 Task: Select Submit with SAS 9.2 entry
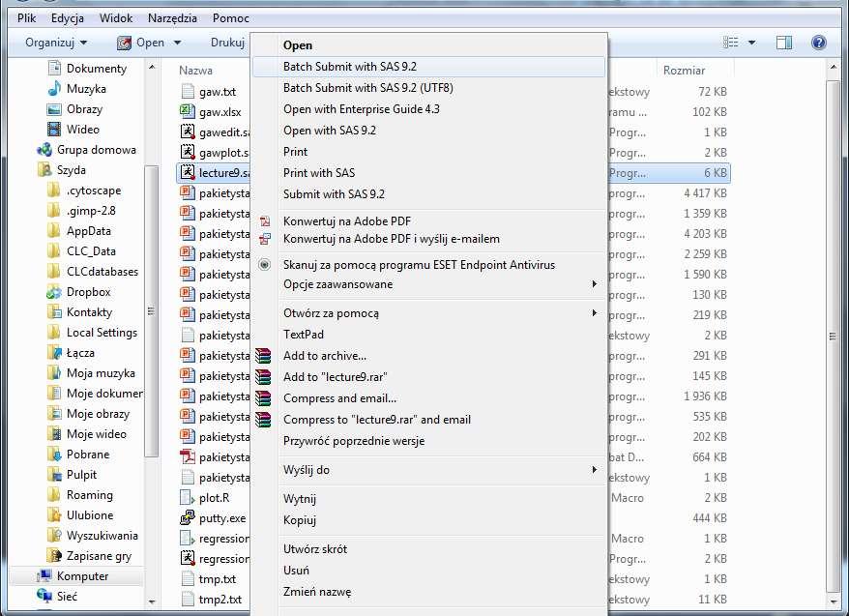(428, 193)
